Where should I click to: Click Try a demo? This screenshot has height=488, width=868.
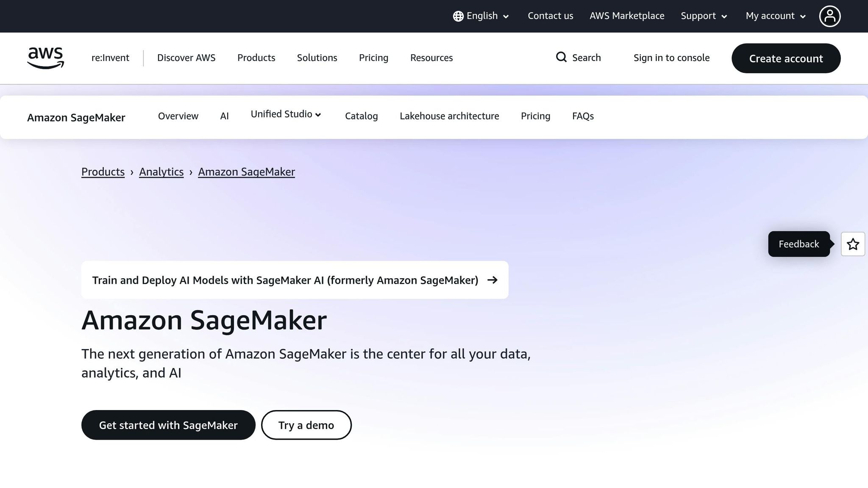[306, 425]
